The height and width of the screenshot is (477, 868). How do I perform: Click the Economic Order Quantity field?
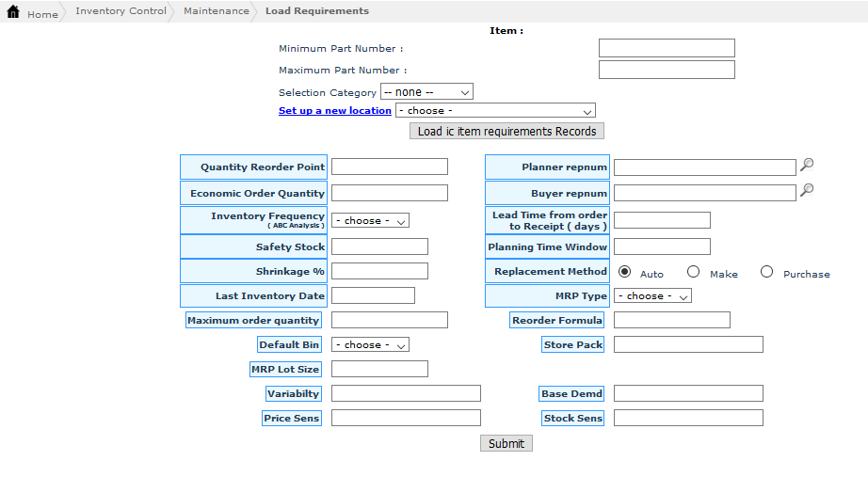point(390,193)
